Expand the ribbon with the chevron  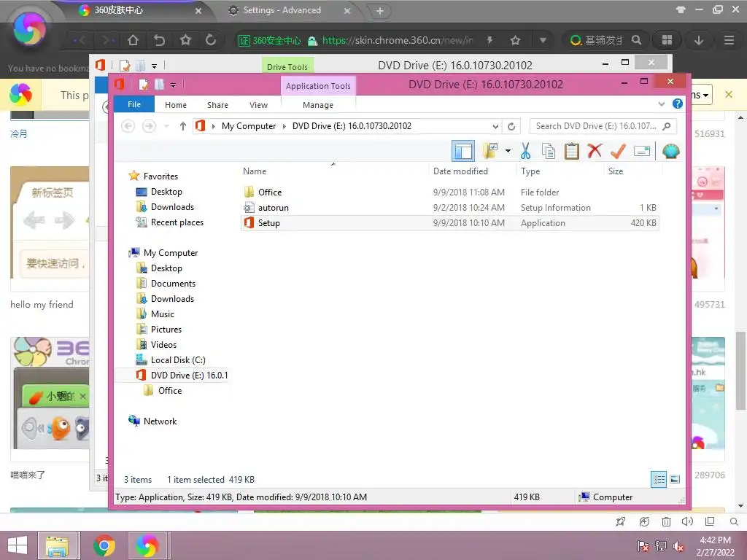(661, 104)
